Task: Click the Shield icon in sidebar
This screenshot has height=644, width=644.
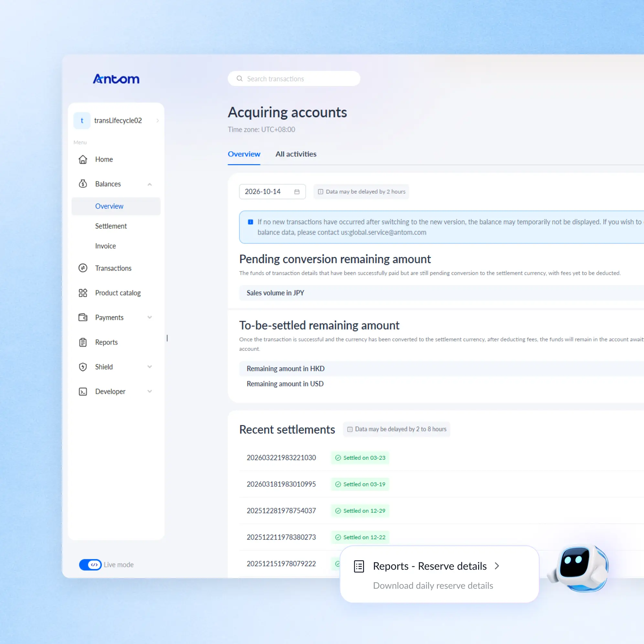Action: [83, 367]
